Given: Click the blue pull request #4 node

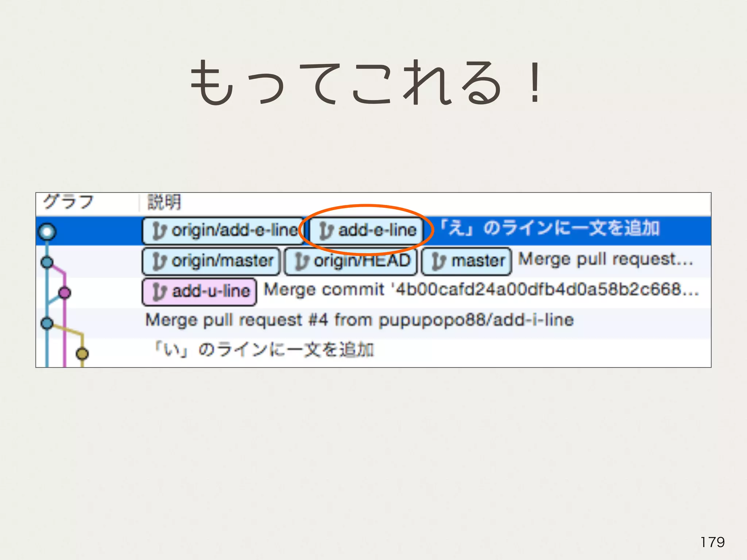Looking at the screenshot, I should [x=47, y=323].
